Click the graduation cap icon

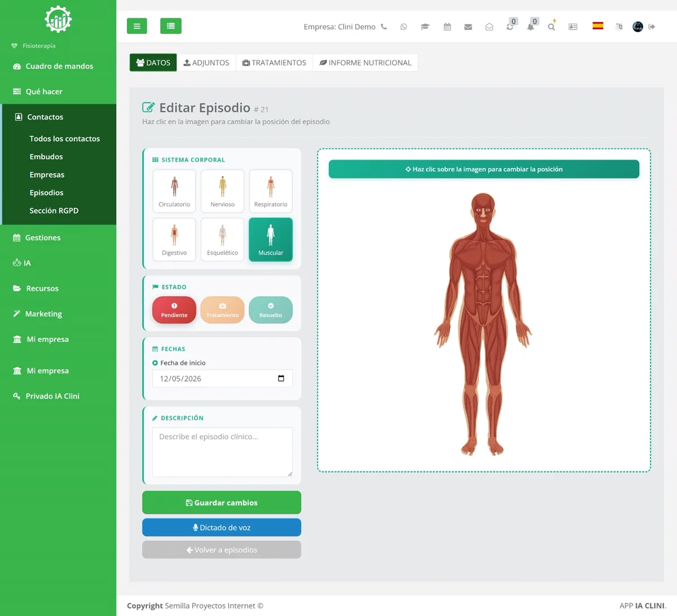[425, 27]
